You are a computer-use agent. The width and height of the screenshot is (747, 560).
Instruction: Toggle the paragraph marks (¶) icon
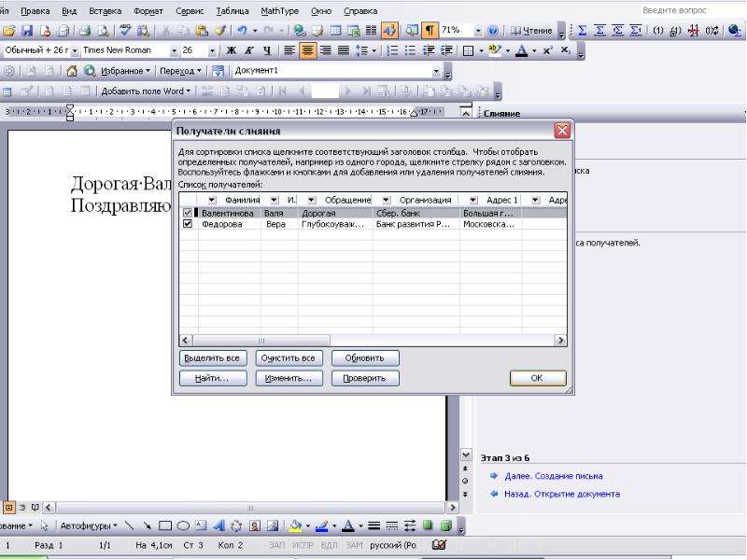point(430,31)
